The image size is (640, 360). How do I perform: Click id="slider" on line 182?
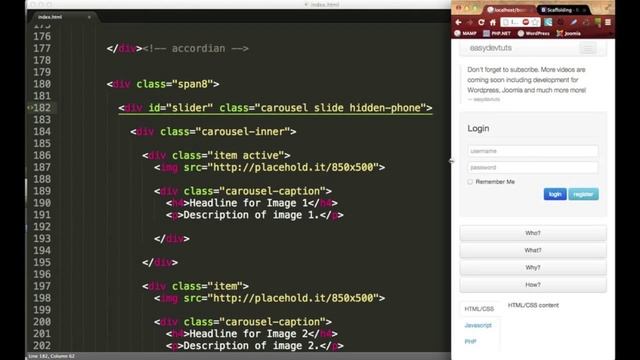(x=181, y=108)
